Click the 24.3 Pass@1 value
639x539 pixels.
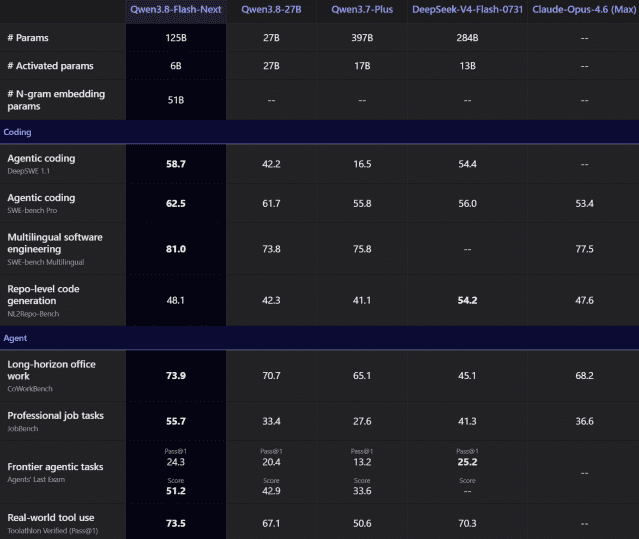click(x=176, y=462)
